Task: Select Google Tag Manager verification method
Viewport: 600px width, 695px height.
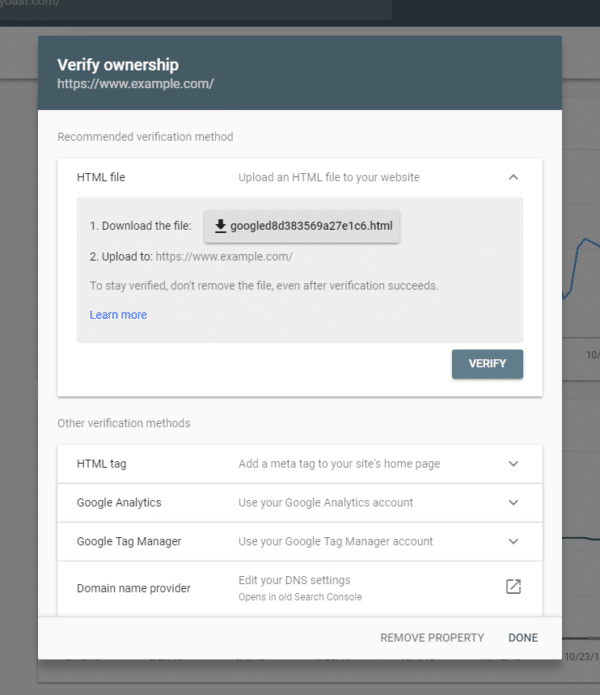Action: click(300, 542)
